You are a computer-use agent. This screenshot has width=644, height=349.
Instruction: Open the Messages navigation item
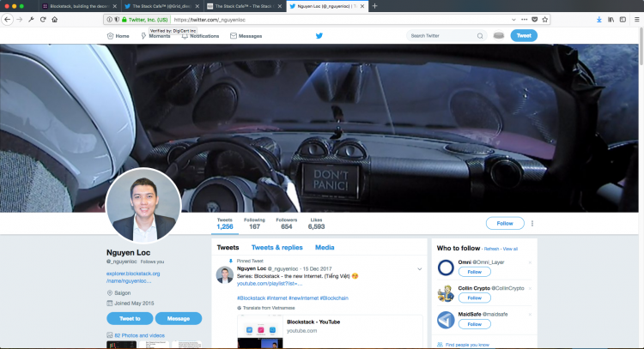tap(246, 36)
